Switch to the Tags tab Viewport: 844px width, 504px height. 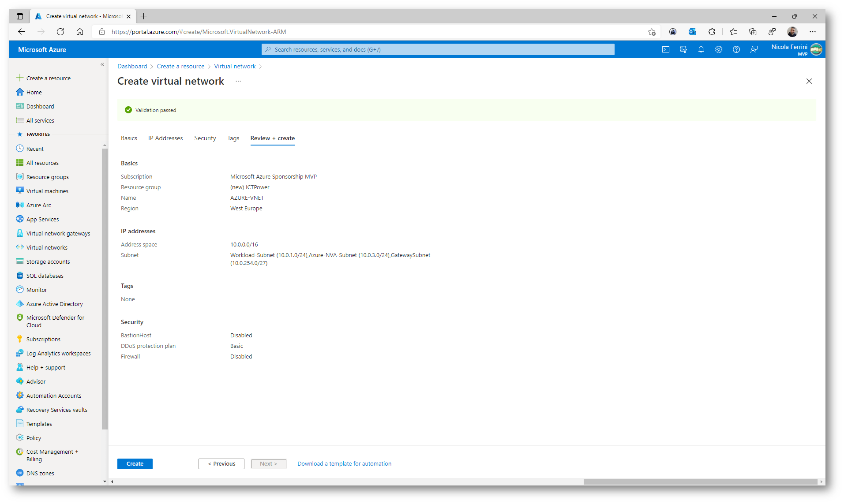point(233,138)
